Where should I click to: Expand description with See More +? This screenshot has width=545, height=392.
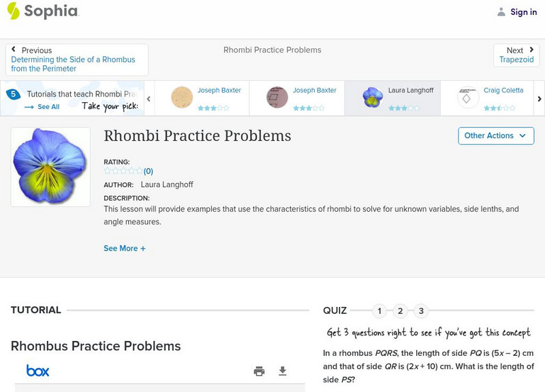(125, 248)
